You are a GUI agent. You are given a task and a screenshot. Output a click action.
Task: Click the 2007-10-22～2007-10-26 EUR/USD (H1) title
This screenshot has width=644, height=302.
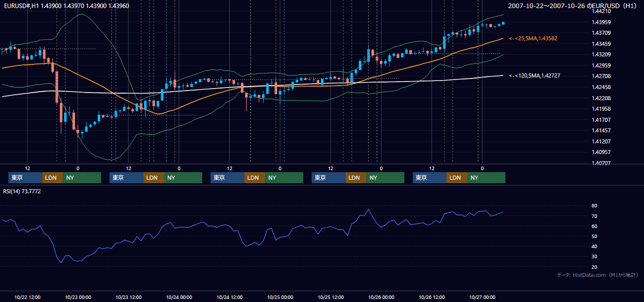(x=573, y=6)
